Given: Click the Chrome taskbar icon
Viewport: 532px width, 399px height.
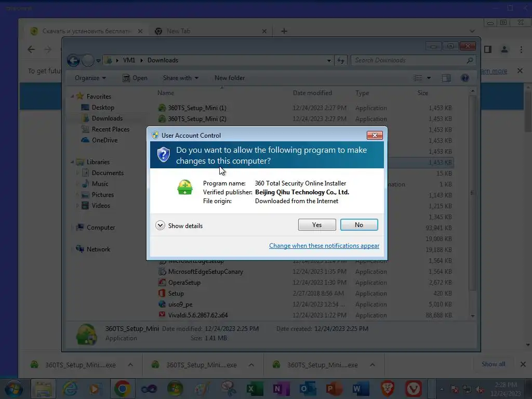Looking at the screenshot, I should [122, 389].
